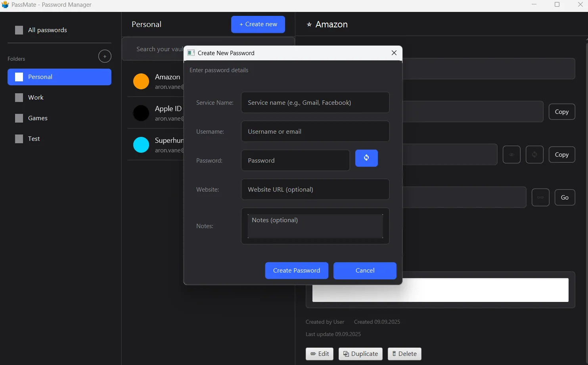Copy the password in Amazon details
The width and height of the screenshot is (588, 365).
click(562, 155)
